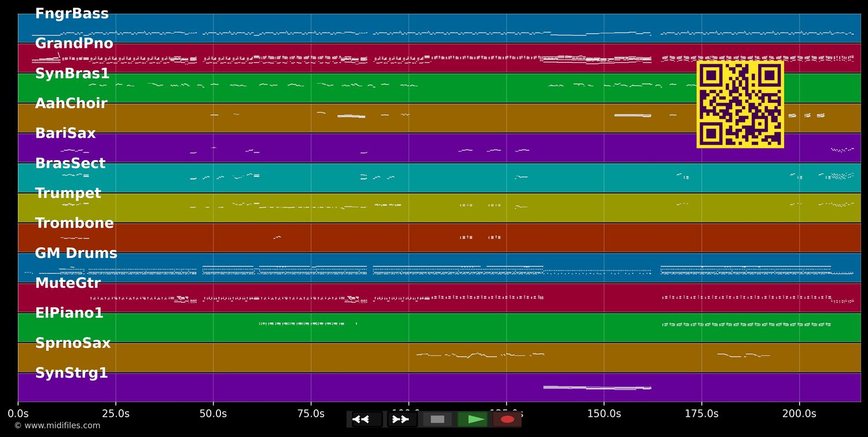Image resolution: width=868 pixels, height=437 pixels.
Task: Click the GrandPno track label
Action: click(75, 43)
